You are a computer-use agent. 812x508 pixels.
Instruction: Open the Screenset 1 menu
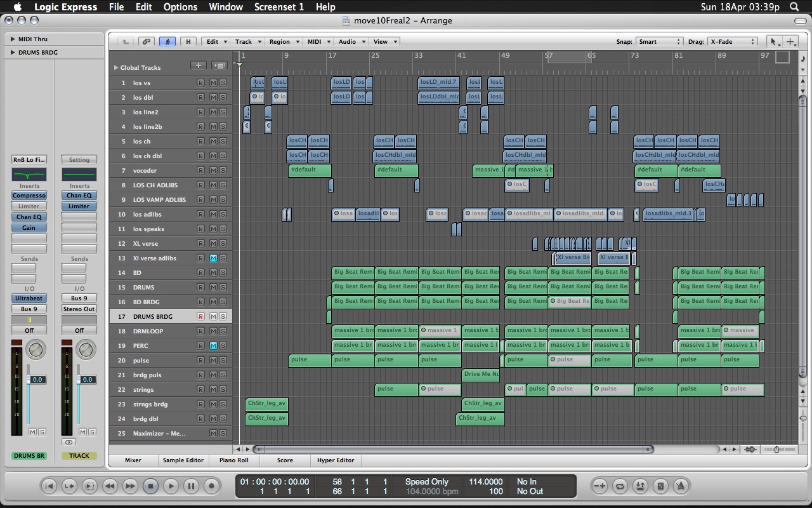(x=278, y=7)
